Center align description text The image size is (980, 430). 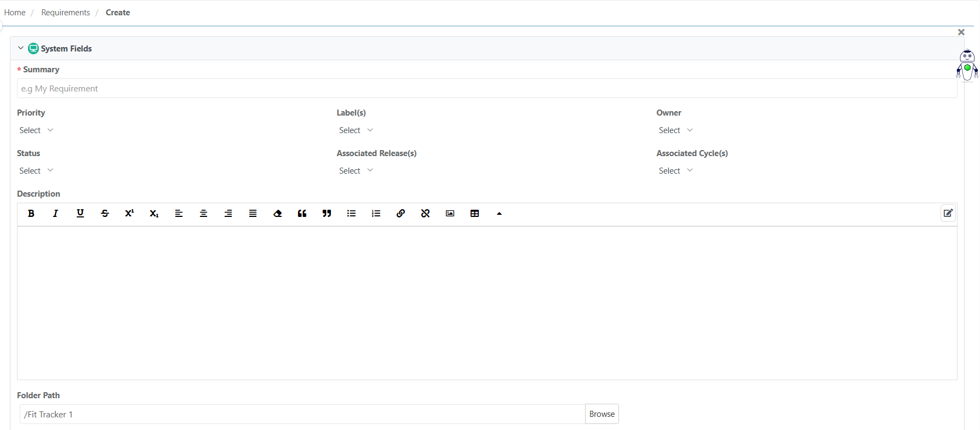[203, 214]
